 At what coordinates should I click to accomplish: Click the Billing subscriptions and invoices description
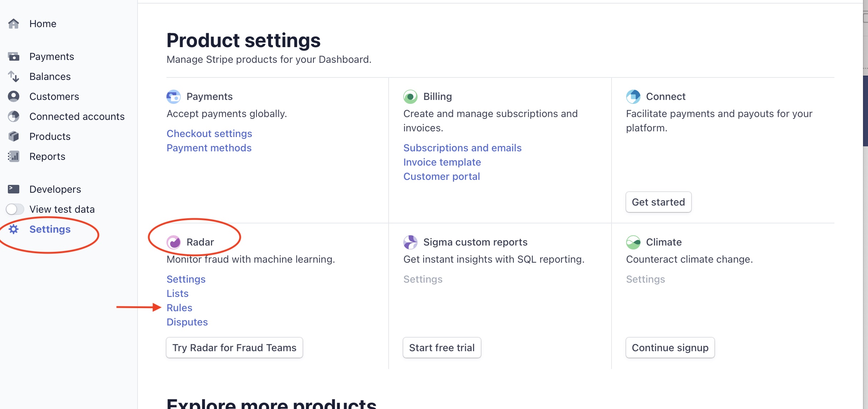(490, 121)
